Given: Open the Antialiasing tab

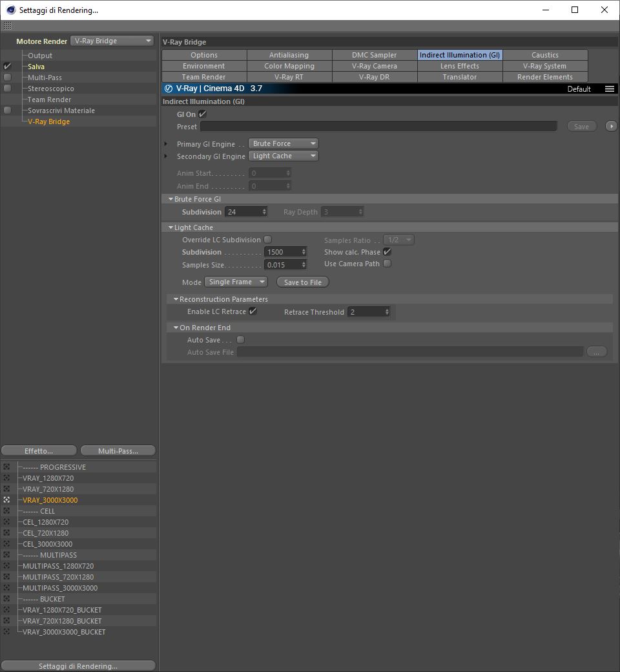Looking at the screenshot, I should pyautogui.click(x=289, y=55).
